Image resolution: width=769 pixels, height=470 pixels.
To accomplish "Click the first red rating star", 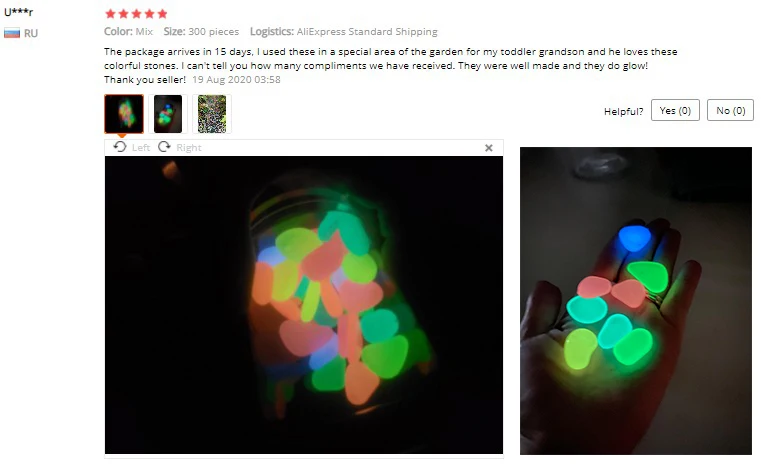I will [x=110, y=13].
